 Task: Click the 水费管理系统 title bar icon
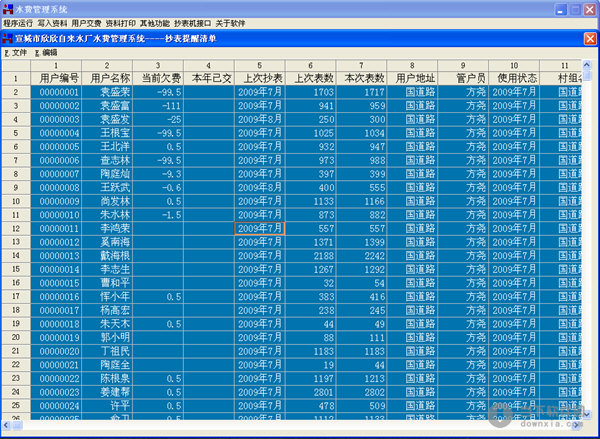(x=8, y=9)
